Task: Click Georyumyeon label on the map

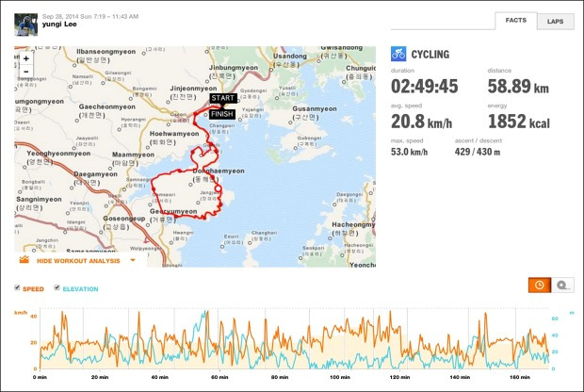Action: pyautogui.click(x=173, y=211)
